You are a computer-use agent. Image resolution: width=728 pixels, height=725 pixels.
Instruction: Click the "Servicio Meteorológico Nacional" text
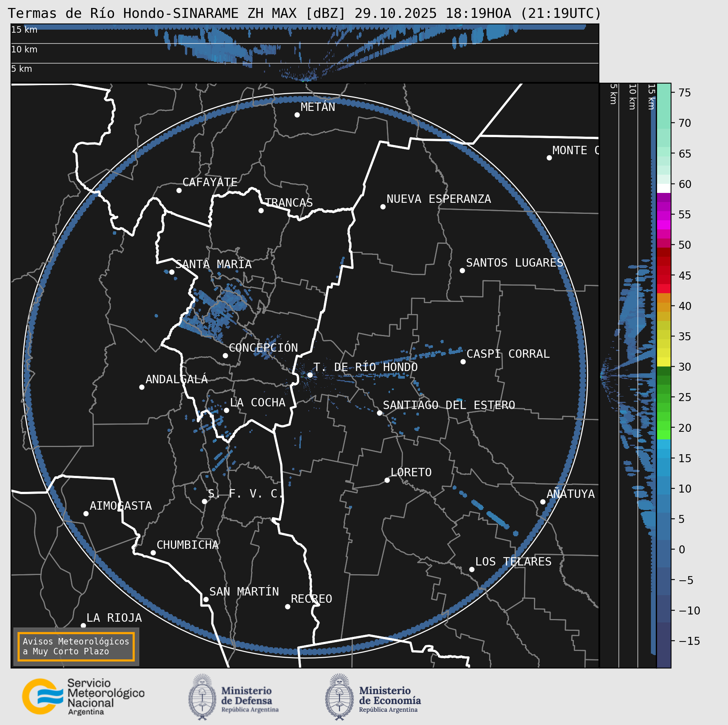[x=106, y=693]
